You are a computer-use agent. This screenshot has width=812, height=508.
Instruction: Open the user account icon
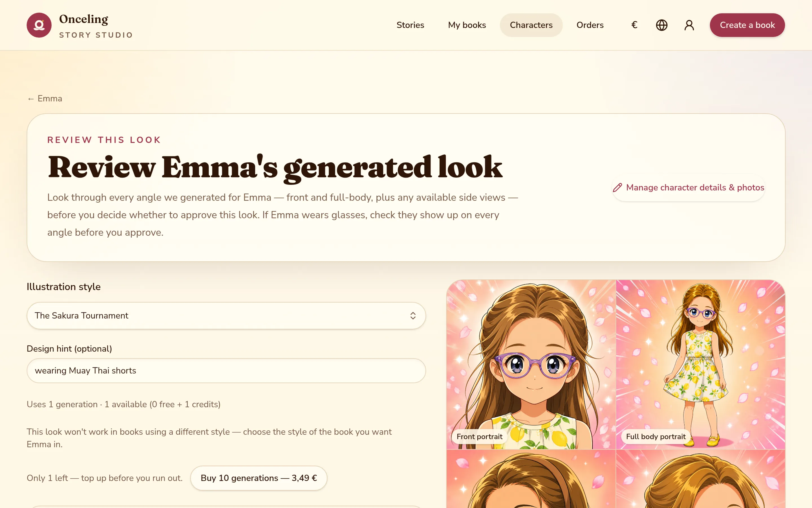tap(689, 25)
